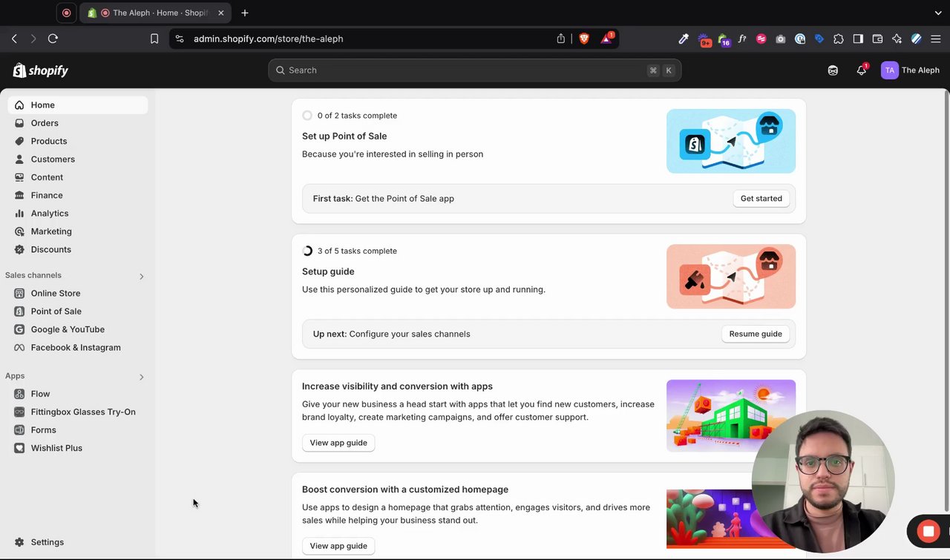950x560 pixels.
Task: Click the address bar URL
Action: (269, 39)
